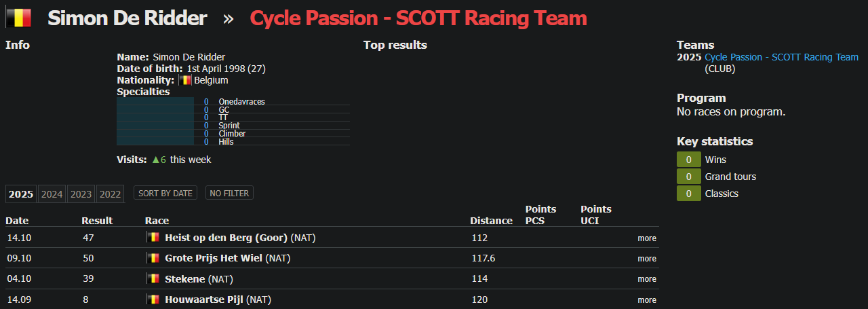Open the 2023 season tab
The height and width of the screenshot is (309, 868).
point(81,194)
